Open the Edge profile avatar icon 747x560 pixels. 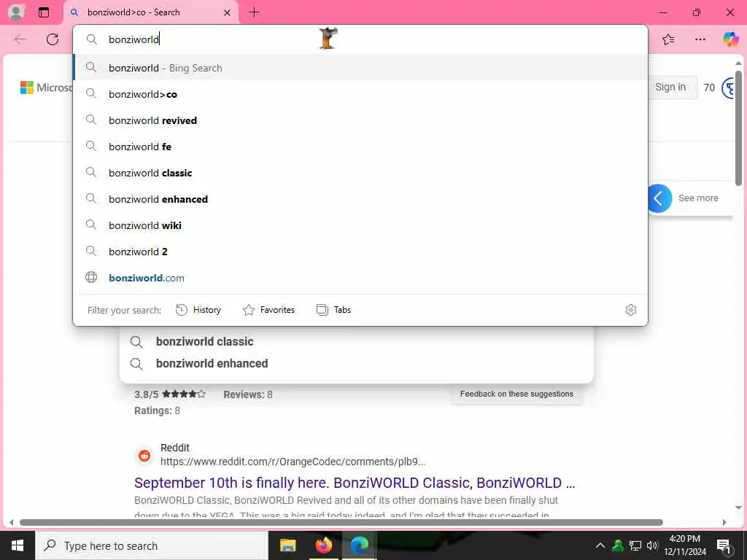click(x=16, y=12)
